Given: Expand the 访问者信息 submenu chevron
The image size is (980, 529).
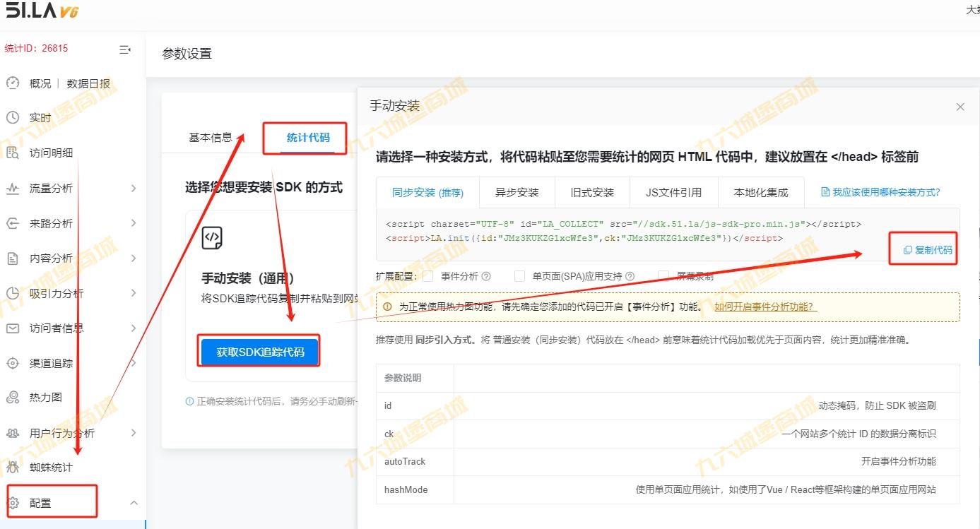Looking at the screenshot, I should [134, 328].
